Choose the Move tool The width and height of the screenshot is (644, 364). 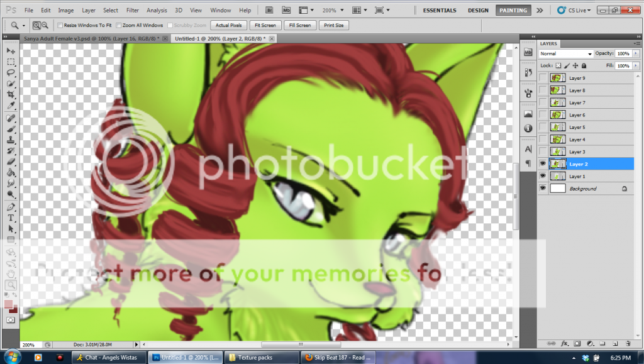click(x=11, y=50)
